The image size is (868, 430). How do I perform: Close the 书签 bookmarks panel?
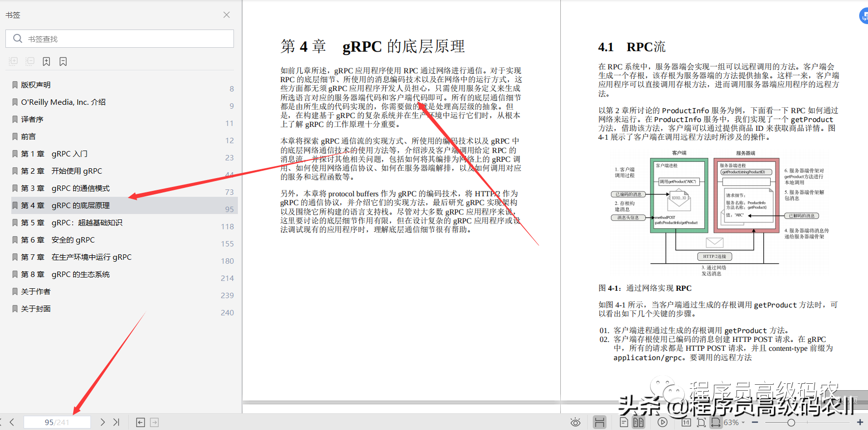[x=227, y=15]
